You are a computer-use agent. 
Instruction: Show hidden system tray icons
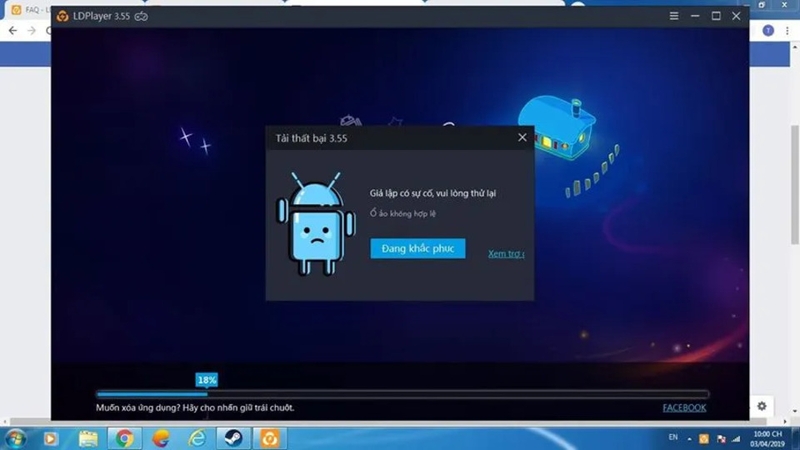[689, 439]
